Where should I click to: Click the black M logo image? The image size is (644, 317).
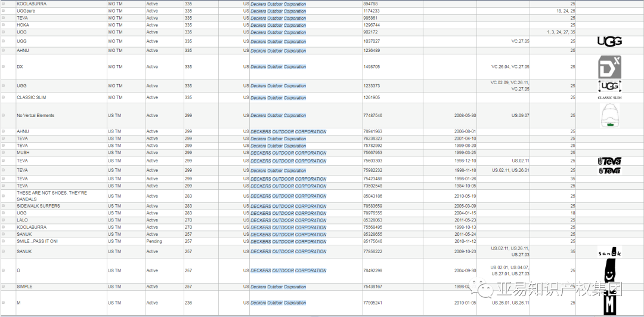[x=609, y=303]
